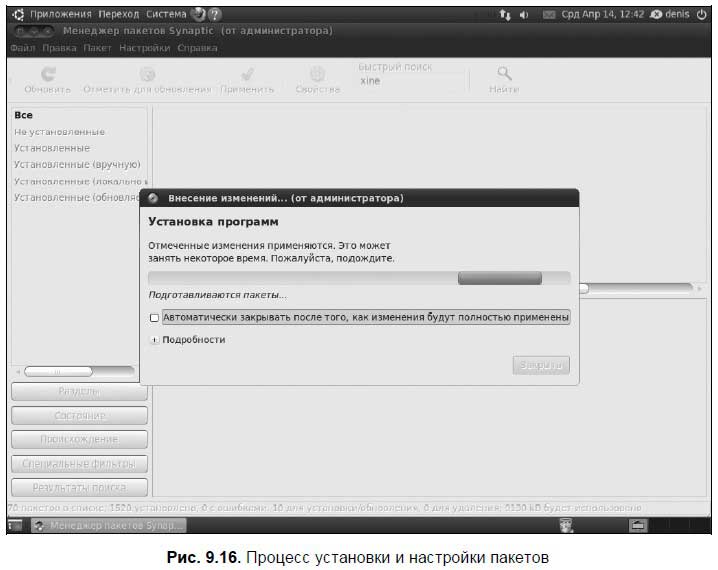Toggle auto-close after changes checkbox
The image size is (718, 570).
click(x=154, y=317)
